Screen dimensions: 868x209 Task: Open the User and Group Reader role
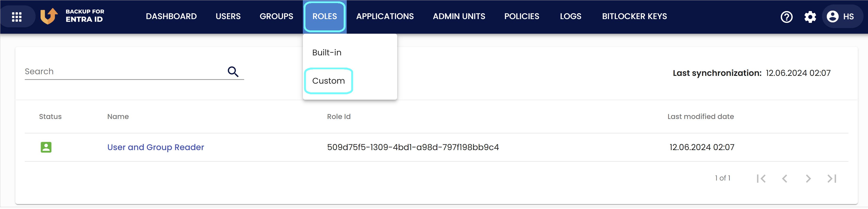pyautogui.click(x=156, y=148)
